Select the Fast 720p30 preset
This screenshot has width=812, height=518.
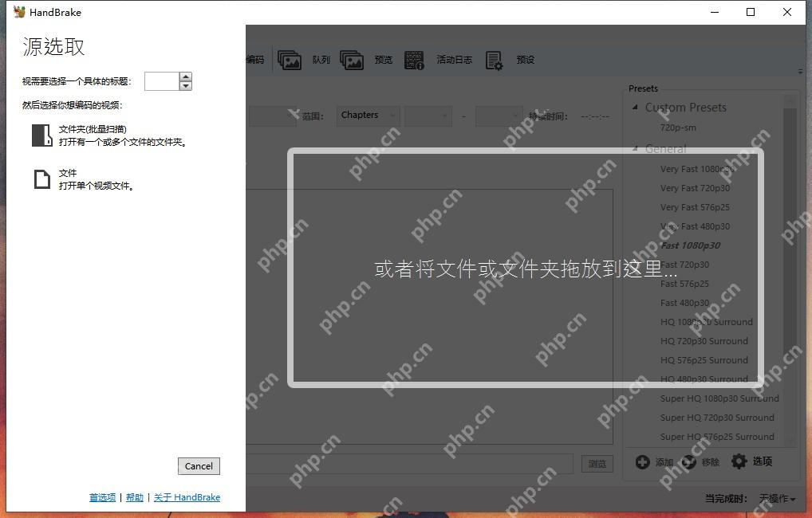(684, 265)
